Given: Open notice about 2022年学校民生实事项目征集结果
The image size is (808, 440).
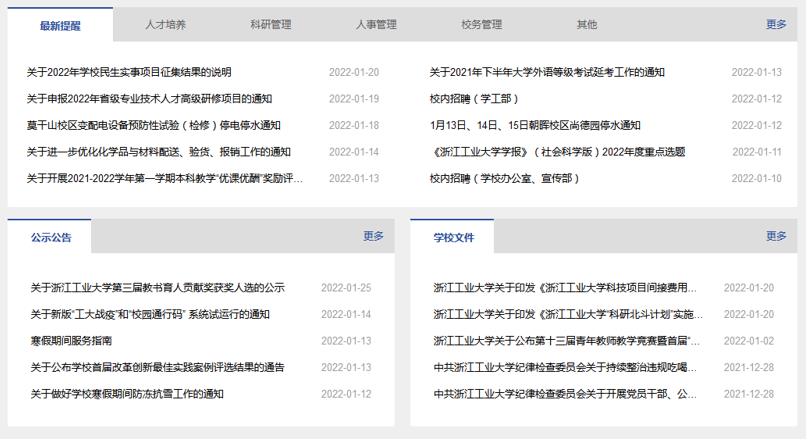Looking at the screenshot, I should [129, 72].
